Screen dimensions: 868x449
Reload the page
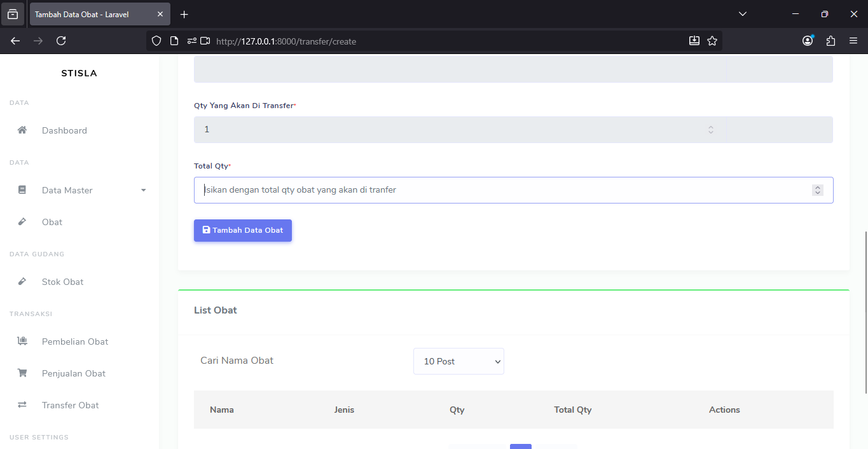tap(61, 41)
